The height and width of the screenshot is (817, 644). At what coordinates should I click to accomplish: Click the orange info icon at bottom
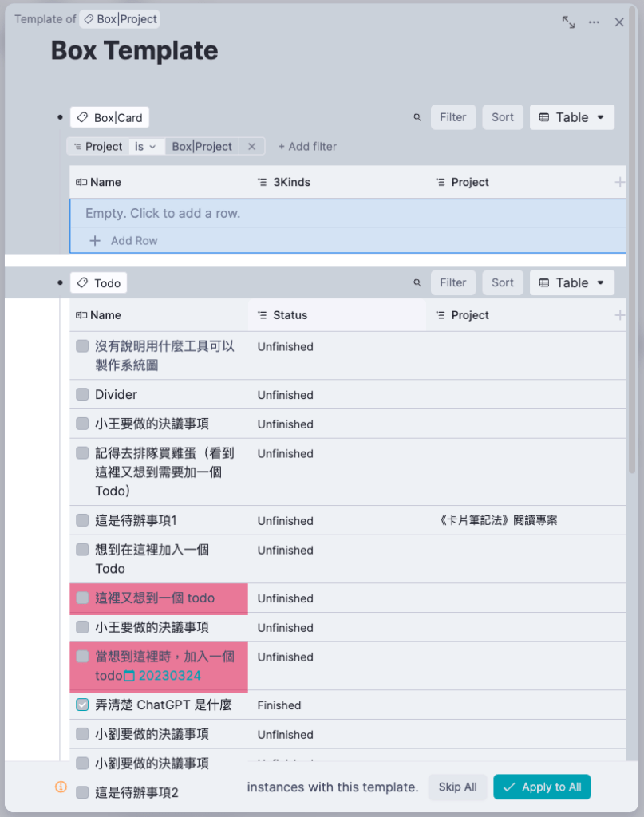tap(61, 787)
